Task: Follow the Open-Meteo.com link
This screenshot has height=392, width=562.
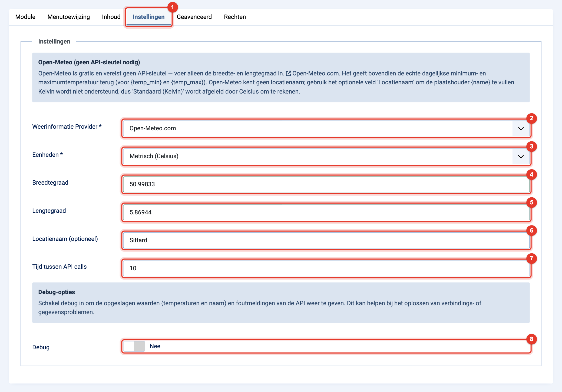Action: [315, 73]
